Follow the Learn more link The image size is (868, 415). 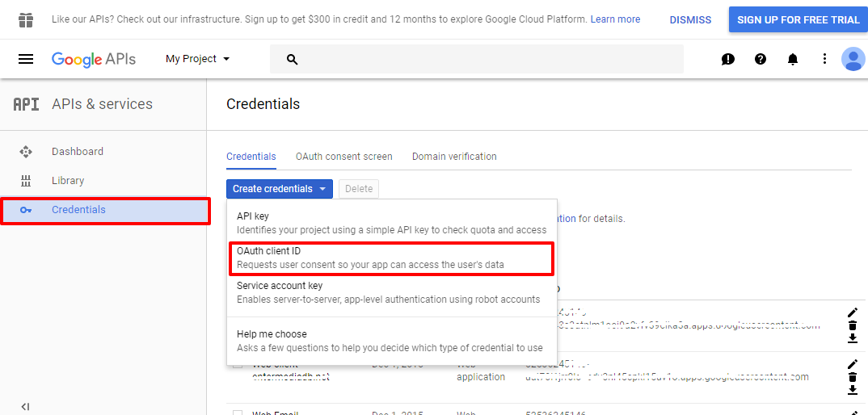tap(615, 19)
